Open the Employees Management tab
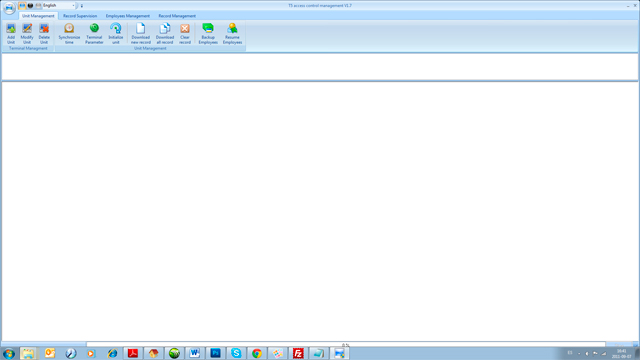Viewport: 640px width, 360px height. (x=128, y=16)
